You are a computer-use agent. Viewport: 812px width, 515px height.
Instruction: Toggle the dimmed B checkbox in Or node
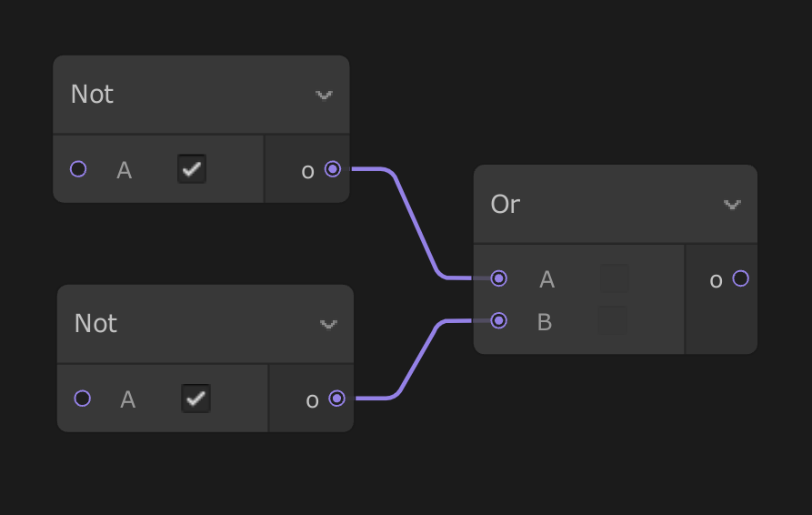[x=613, y=320]
